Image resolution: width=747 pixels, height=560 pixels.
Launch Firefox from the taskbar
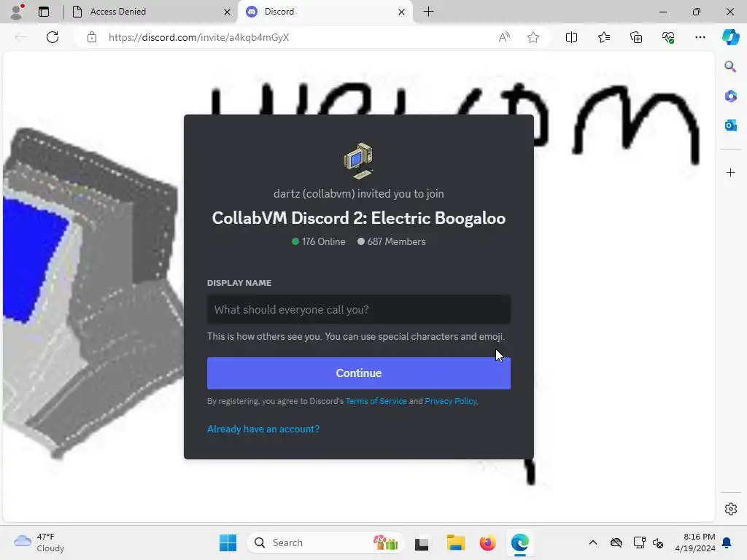[487, 542]
